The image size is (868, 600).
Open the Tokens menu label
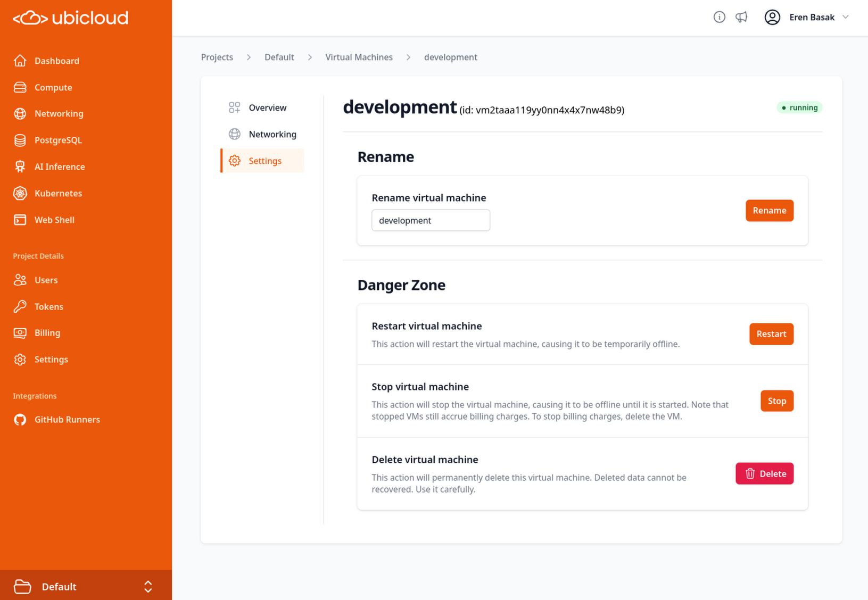pyautogui.click(x=49, y=306)
